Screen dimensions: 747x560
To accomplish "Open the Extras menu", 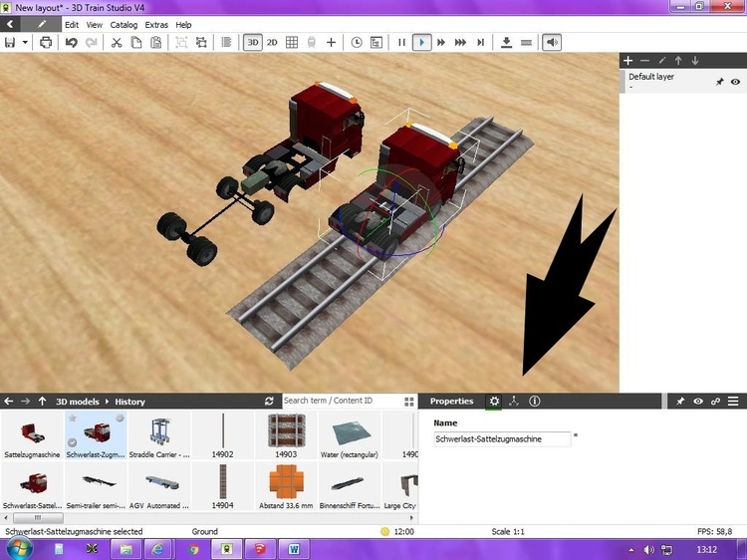I will click(x=156, y=25).
